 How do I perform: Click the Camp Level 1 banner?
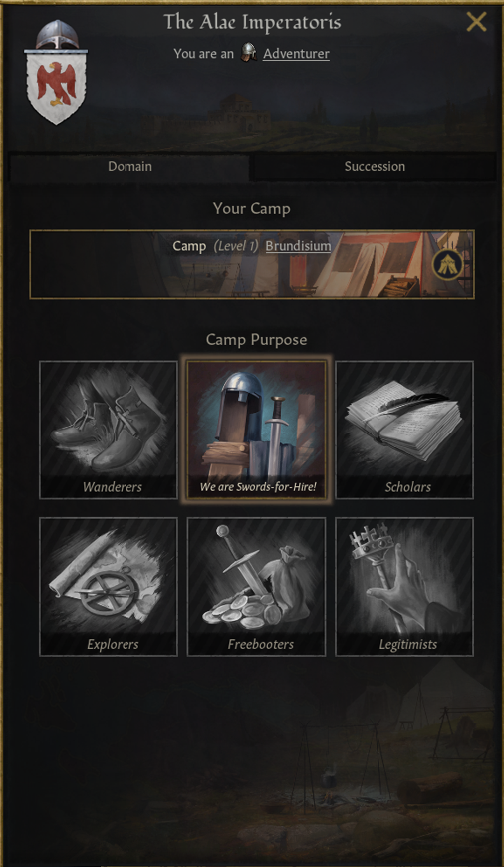tap(251, 264)
